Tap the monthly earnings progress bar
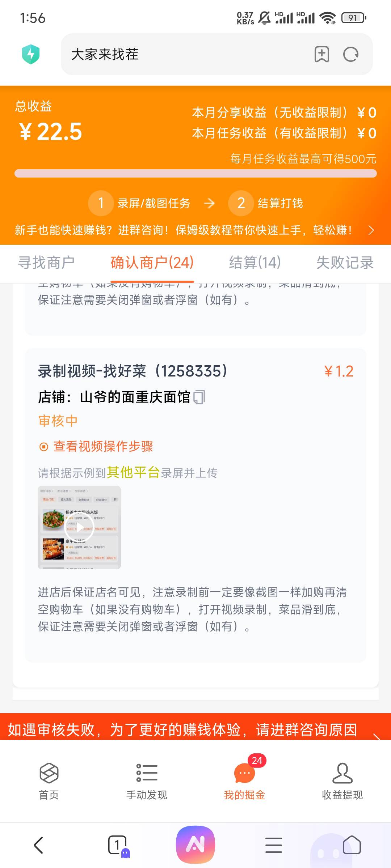391x868 pixels. point(195,173)
